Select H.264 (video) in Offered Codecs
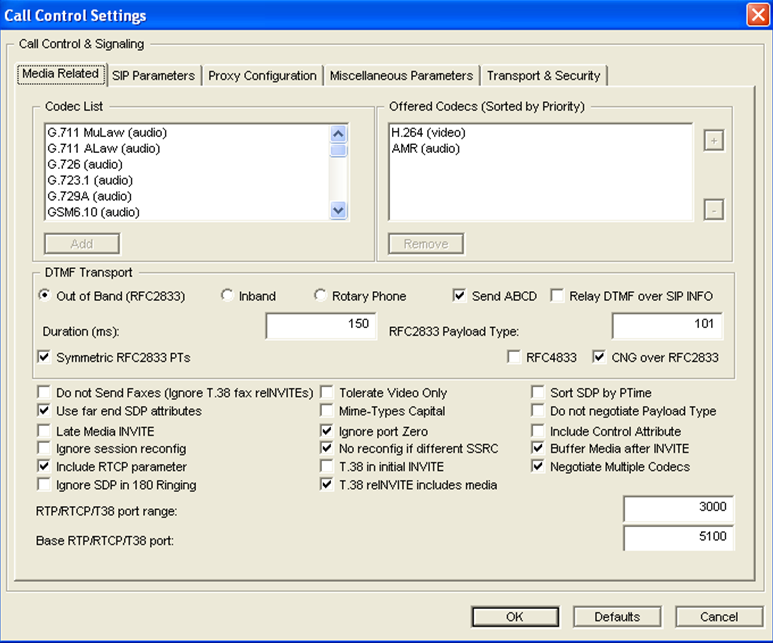Viewport: 773px width, 643px height. click(x=429, y=132)
